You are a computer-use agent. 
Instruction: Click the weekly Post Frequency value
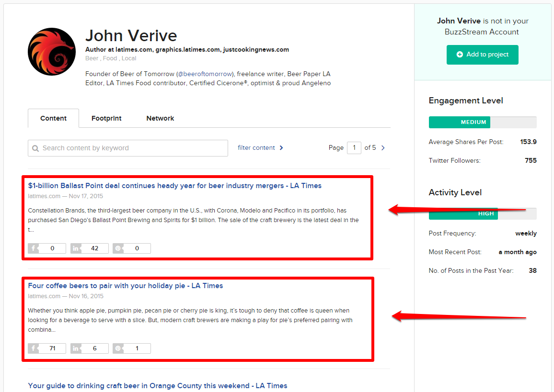(x=526, y=233)
